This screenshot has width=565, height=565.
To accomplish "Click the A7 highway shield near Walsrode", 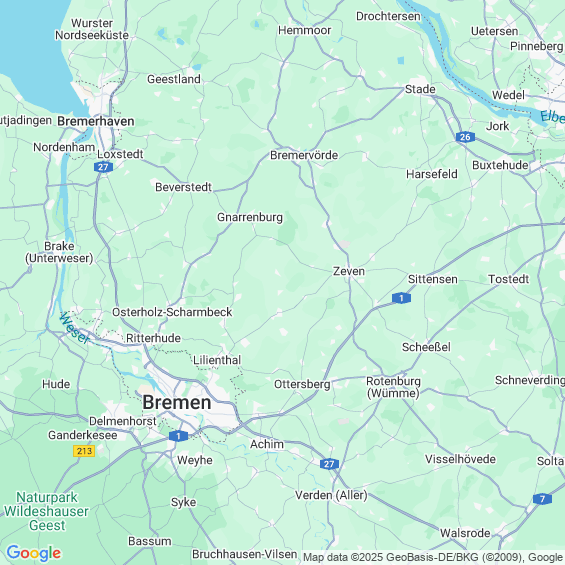I will click(542, 499).
